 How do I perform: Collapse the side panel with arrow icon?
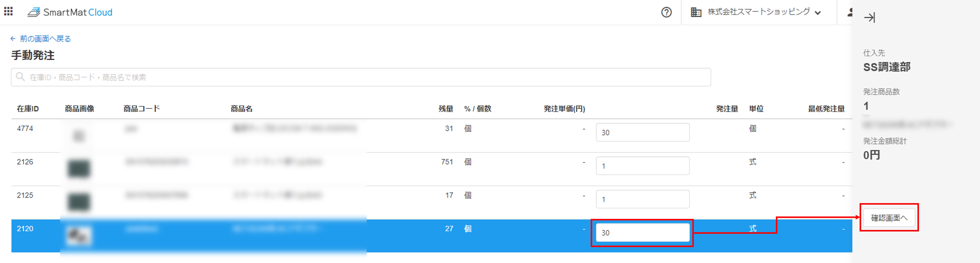click(869, 17)
